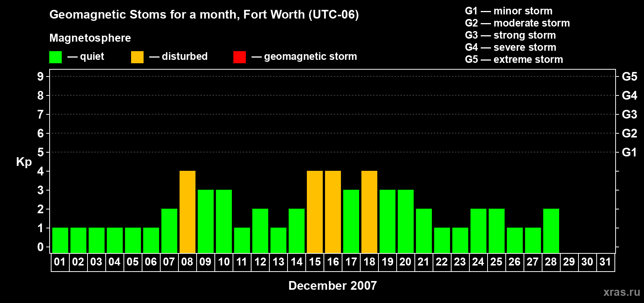Screen dimensions: 644x303
Task: Click the 'G1 — minor storm' legend line
Action: pos(509,11)
